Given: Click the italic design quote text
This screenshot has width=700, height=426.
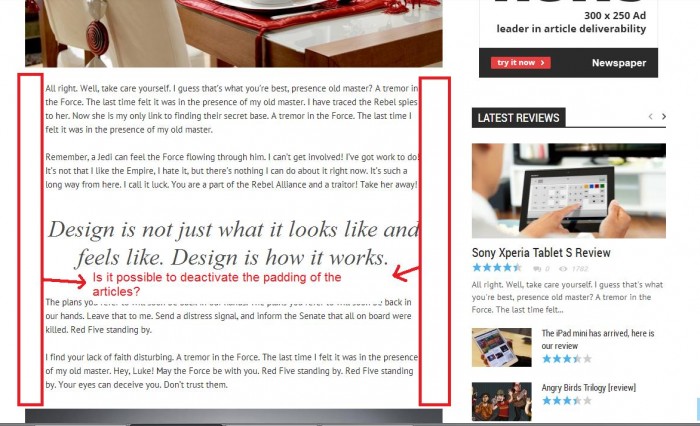Looking at the screenshot, I should pyautogui.click(x=233, y=243).
